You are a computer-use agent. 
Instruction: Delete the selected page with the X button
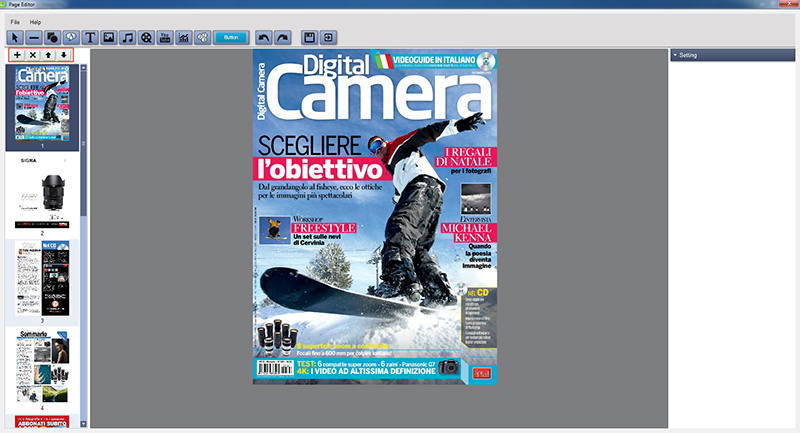point(33,55)
